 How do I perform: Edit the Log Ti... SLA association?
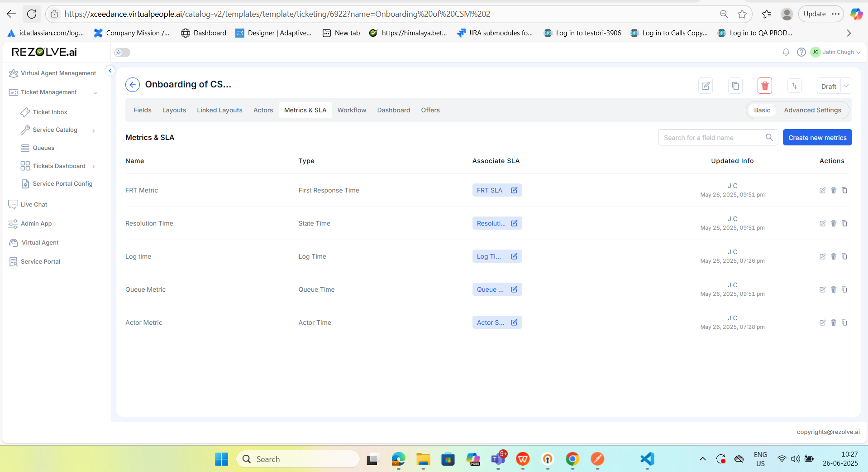click(x=514, y=256)
